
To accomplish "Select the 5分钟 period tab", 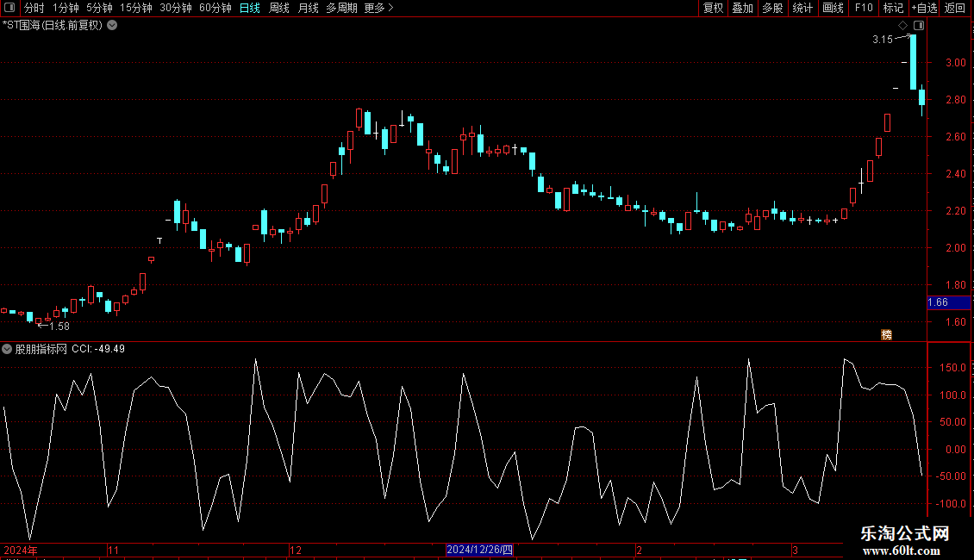I will [99, 8].
